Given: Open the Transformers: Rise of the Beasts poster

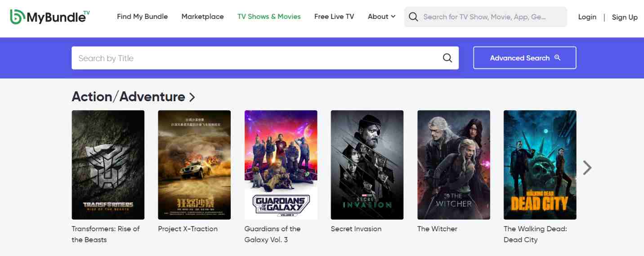Looking at the screenshot, I should pos(108,165).
